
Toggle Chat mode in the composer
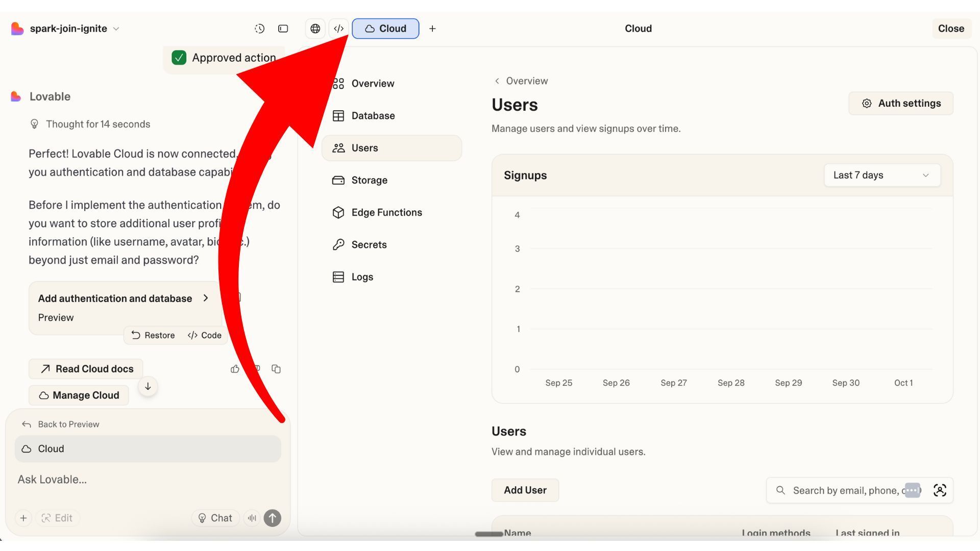(215, 518)
